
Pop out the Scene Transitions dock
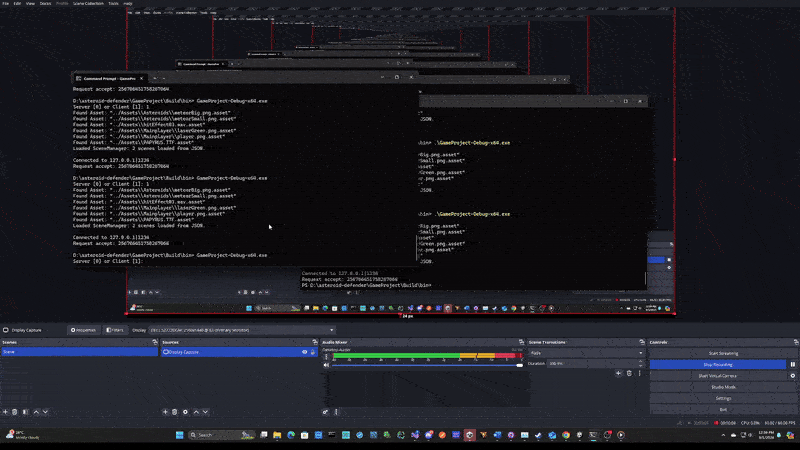tap(642, 342)
